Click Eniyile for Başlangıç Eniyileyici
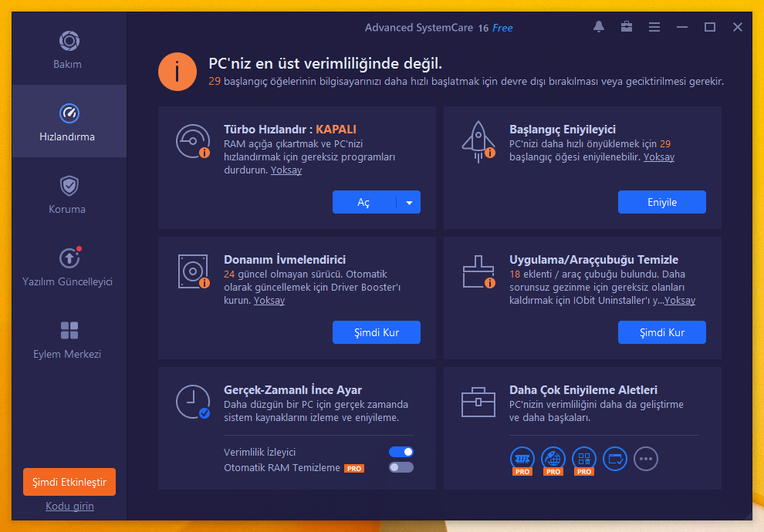Screen dimensions: 764x532 click(661, 202)
